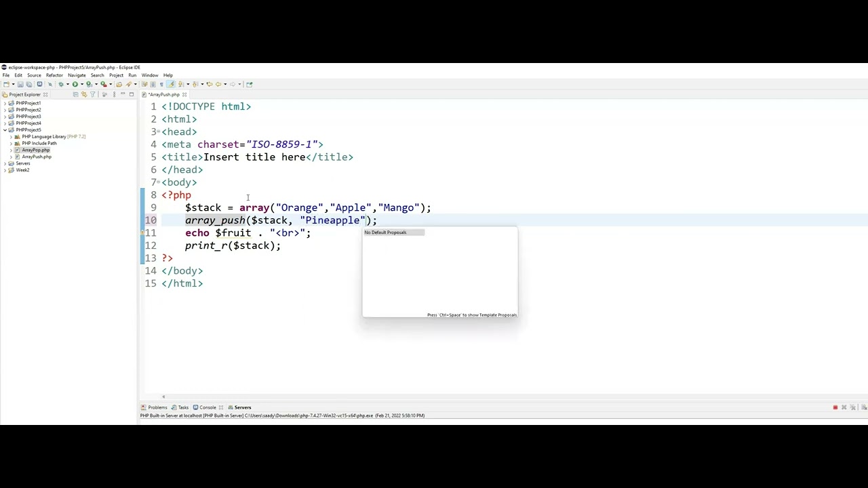Click the Project Explorer filter icon

(93, 94)
